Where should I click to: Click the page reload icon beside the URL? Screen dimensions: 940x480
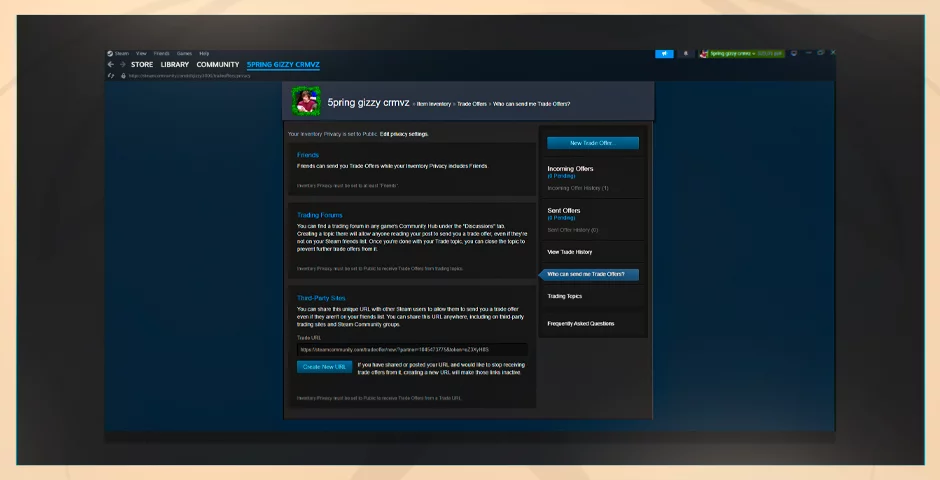point(110,76)
